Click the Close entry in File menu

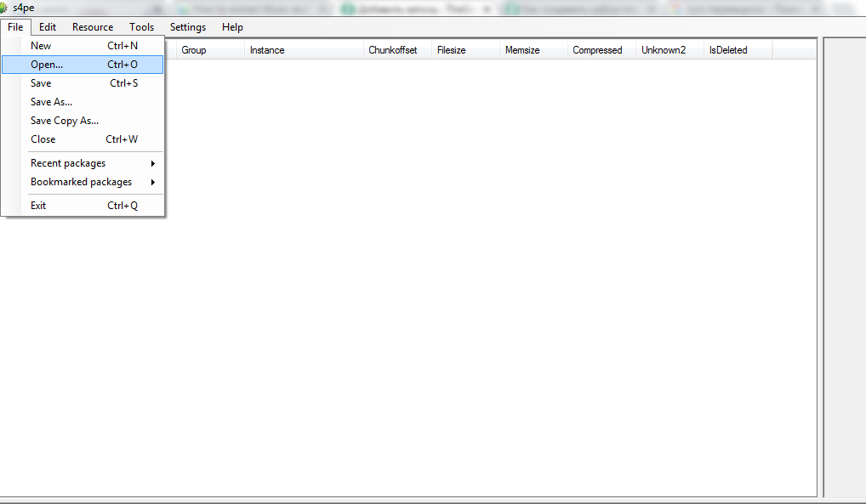click(x=43, y=139)
